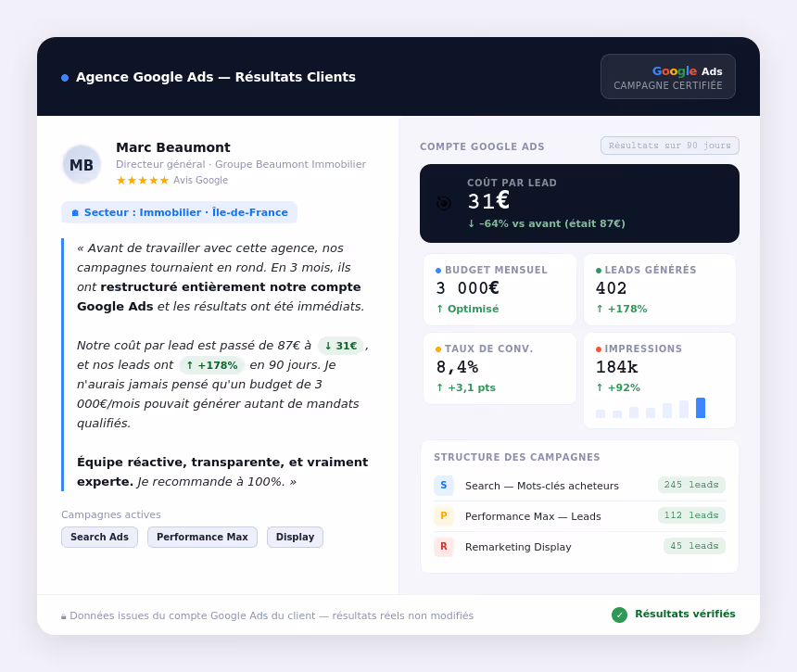Click the P Performance Max icon
The image size is (797, 672).
click(444, 516)
